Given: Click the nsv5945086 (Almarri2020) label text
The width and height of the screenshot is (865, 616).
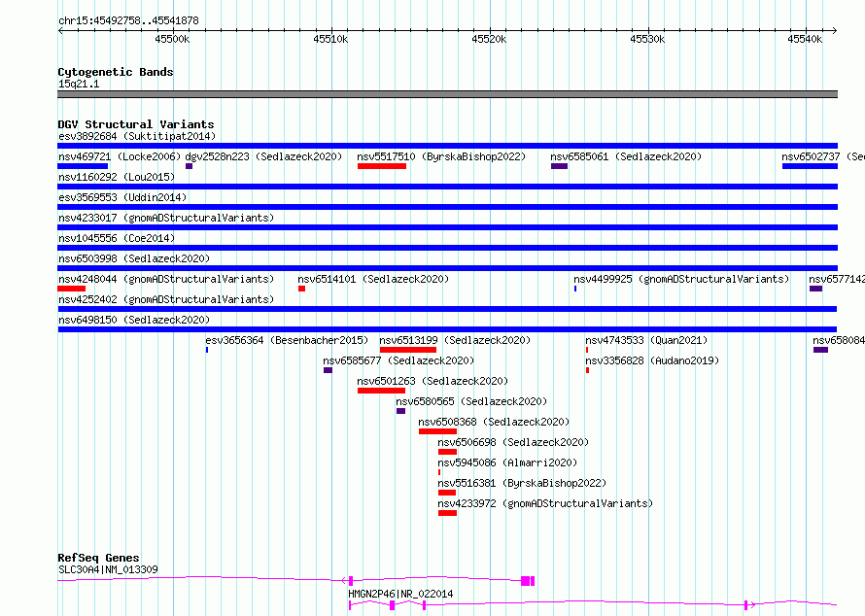Looking at the screenshot, I should [x=507, y=462].
